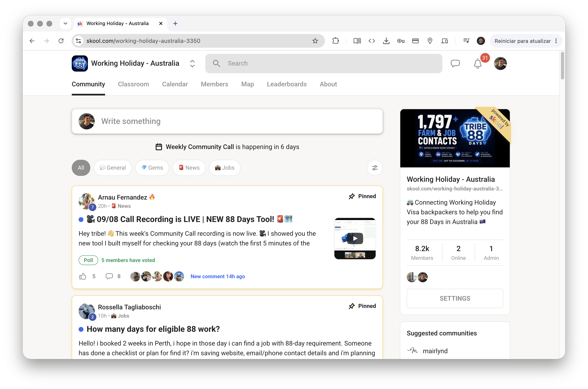Click the 5 members have voted text
Viewport: 588px width, 389px height.
tap(128, 260)
